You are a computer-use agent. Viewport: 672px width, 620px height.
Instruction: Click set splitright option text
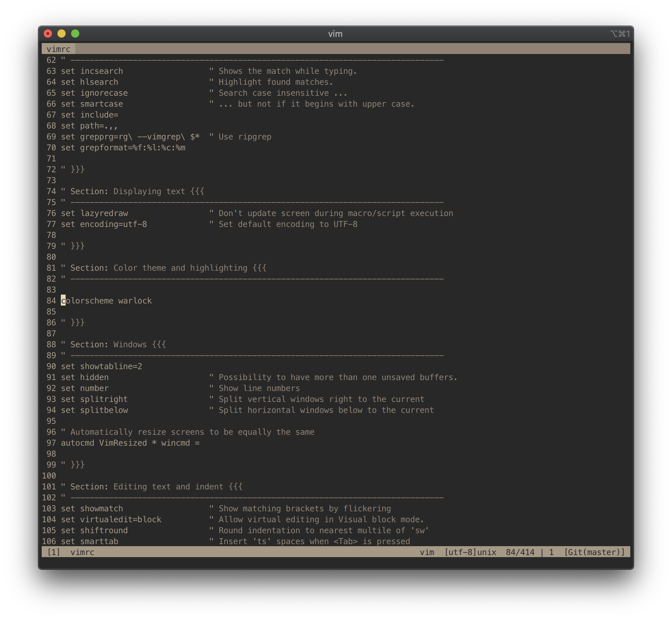point(94,399)
